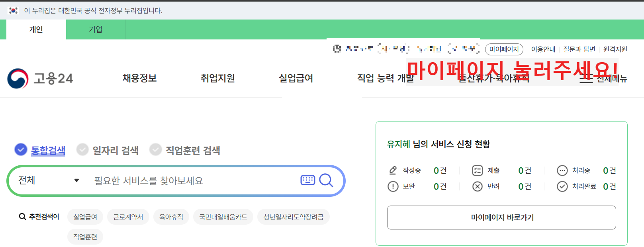Click the session timer clock icon

(337, 49)
